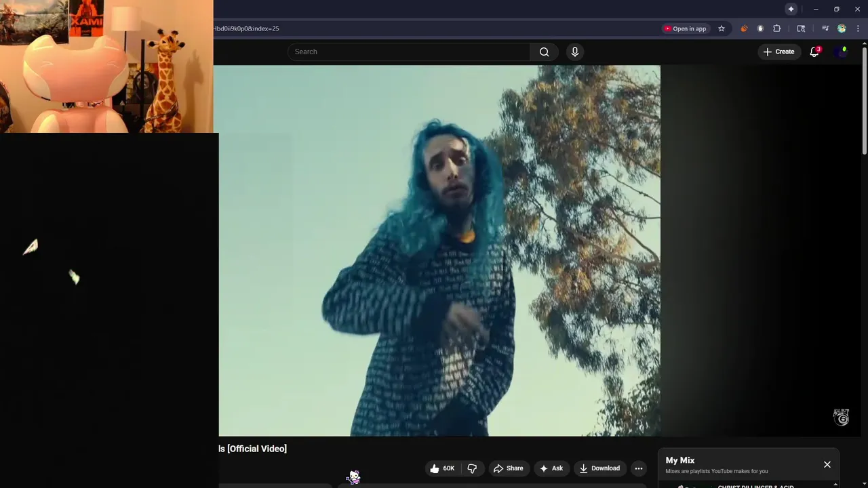This screenshot has width=868, height=488.
Task: Click Open in app in address bar
Action: pyautogui.click(x=685, y=28)
